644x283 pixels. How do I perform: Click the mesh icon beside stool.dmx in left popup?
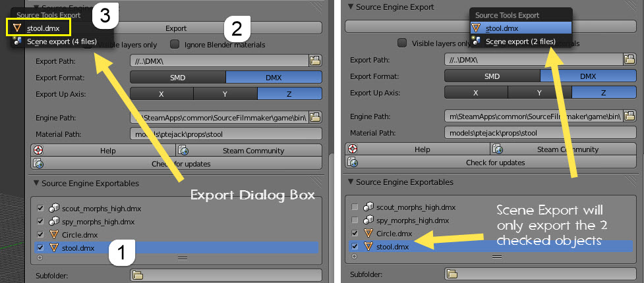pyautogui.click(x=17, y=29)
